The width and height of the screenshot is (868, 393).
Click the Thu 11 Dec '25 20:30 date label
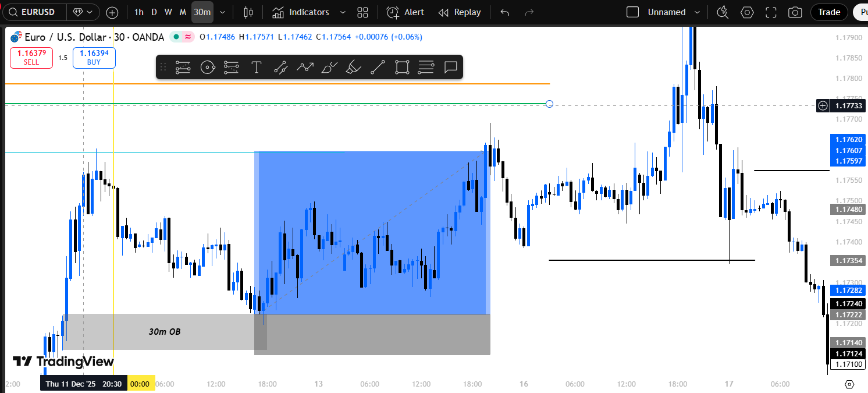(84, 384)
